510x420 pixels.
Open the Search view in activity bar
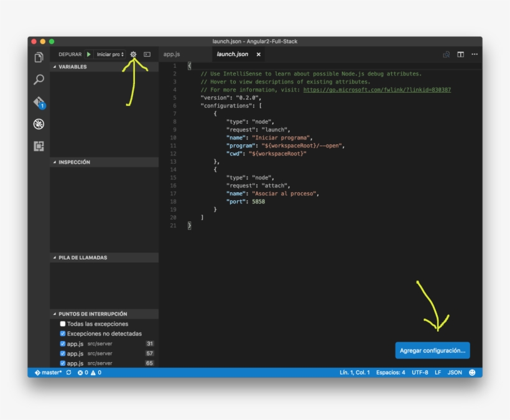[39, 80]
